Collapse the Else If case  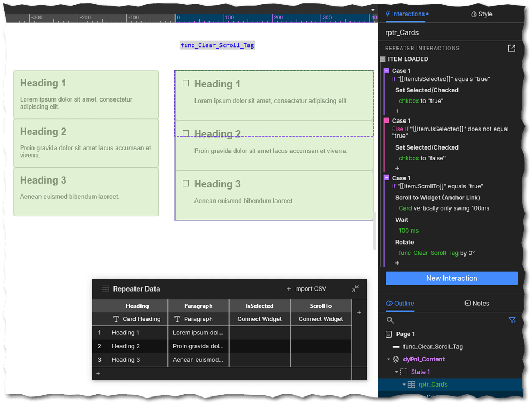(386, 120)
